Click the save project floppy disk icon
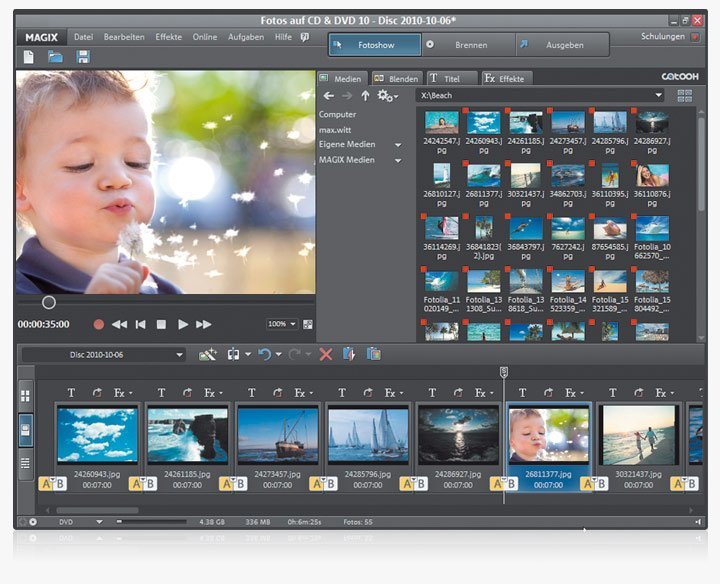720x584 pixels. [83, 57]
